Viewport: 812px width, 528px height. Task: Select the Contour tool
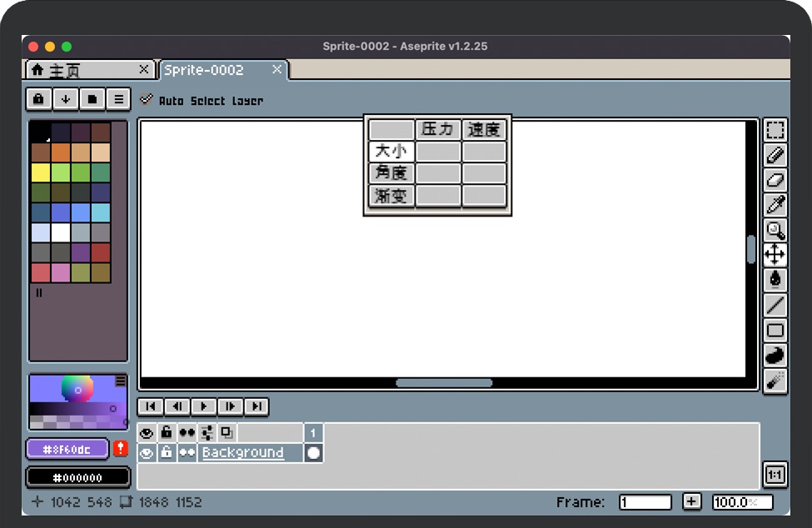point(775,355)
